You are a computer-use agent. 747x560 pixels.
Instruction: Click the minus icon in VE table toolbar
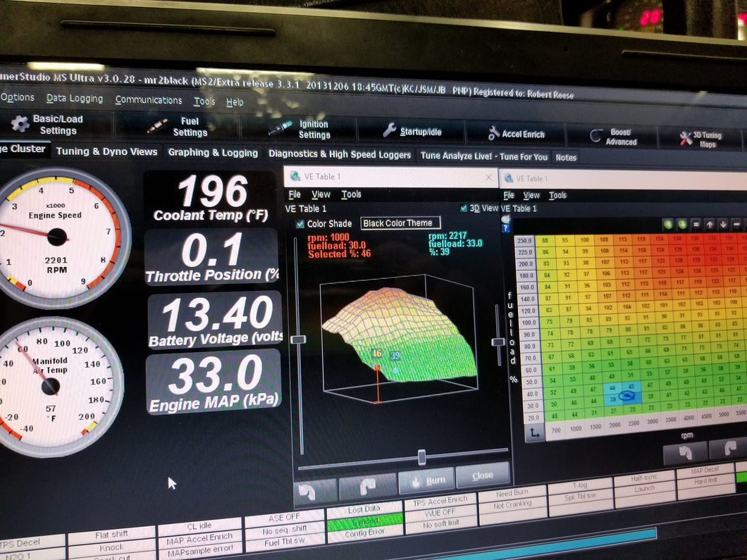[736, 224]
